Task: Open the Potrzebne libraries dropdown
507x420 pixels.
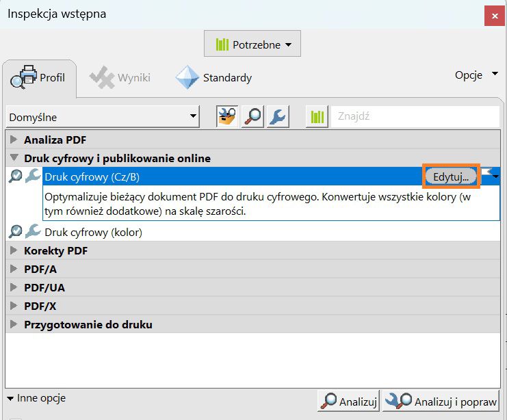Action: [x=252, y=44]
